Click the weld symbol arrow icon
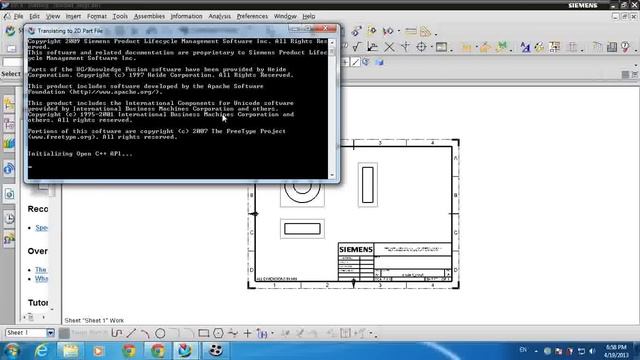Viewport: 640px width, 360px height. 373,47
